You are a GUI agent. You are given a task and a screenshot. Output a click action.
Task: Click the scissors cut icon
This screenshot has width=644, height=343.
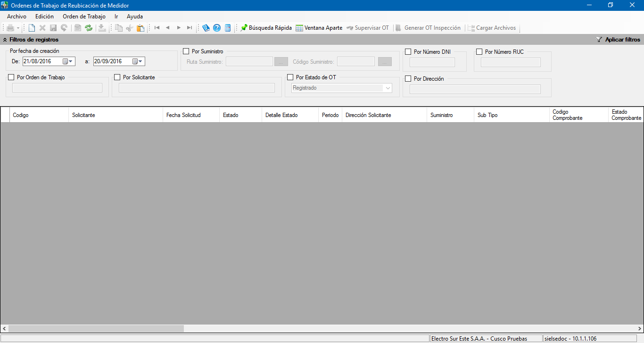[130, 28]
